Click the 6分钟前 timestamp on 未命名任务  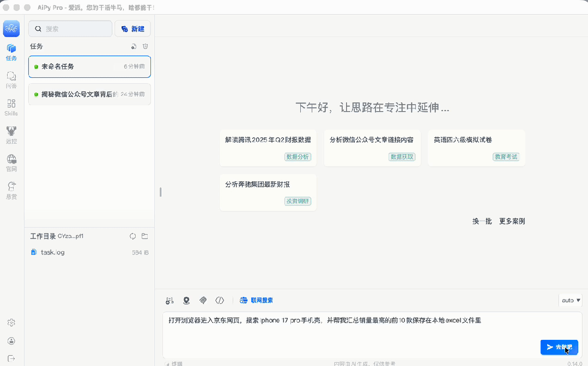(x=134, y=66)
